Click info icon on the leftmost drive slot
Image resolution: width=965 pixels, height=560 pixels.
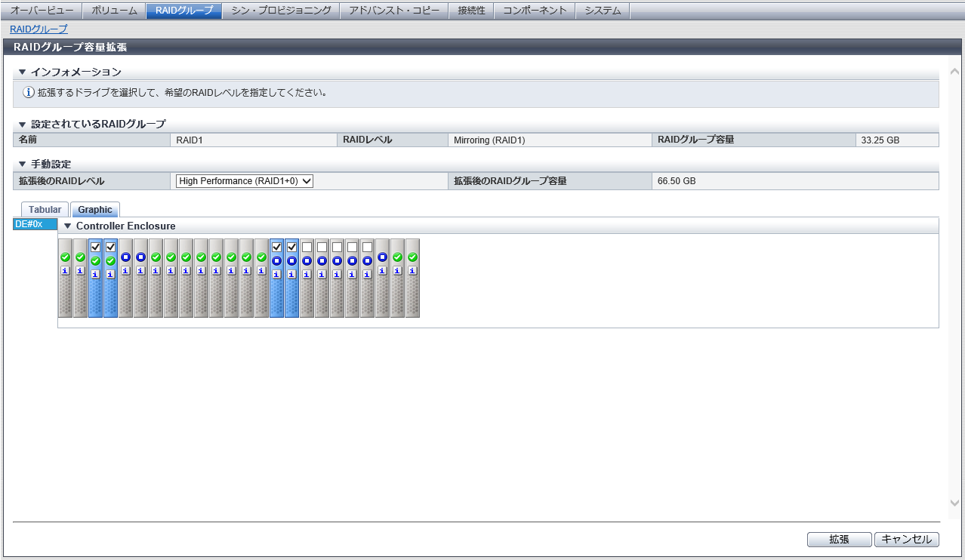[x=65, y=271]
